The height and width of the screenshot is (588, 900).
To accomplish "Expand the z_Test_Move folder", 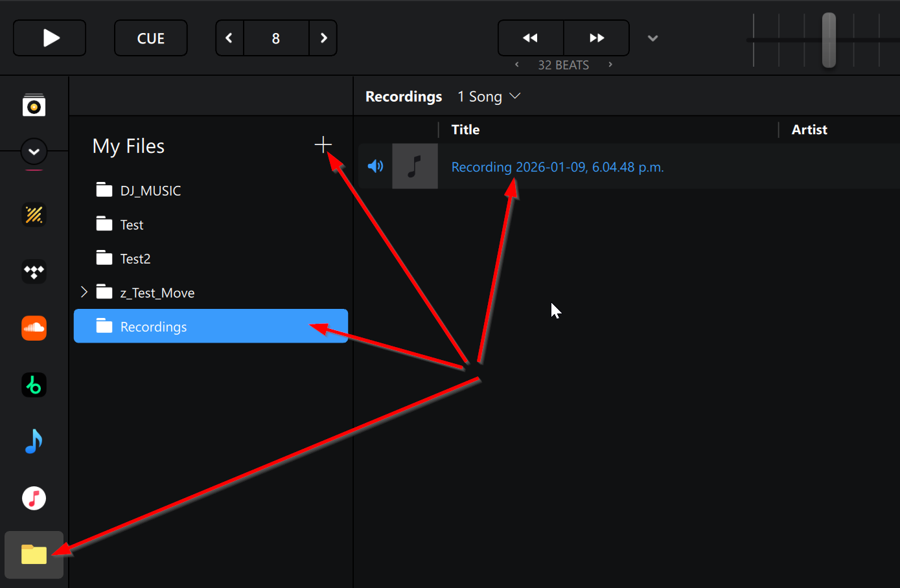I will coord(84,292).
